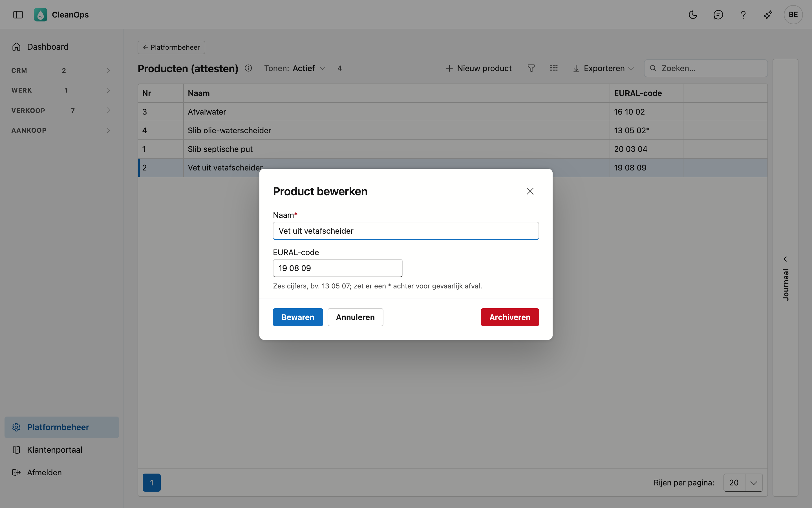Open the chat messages icon

tap(718, 14)
